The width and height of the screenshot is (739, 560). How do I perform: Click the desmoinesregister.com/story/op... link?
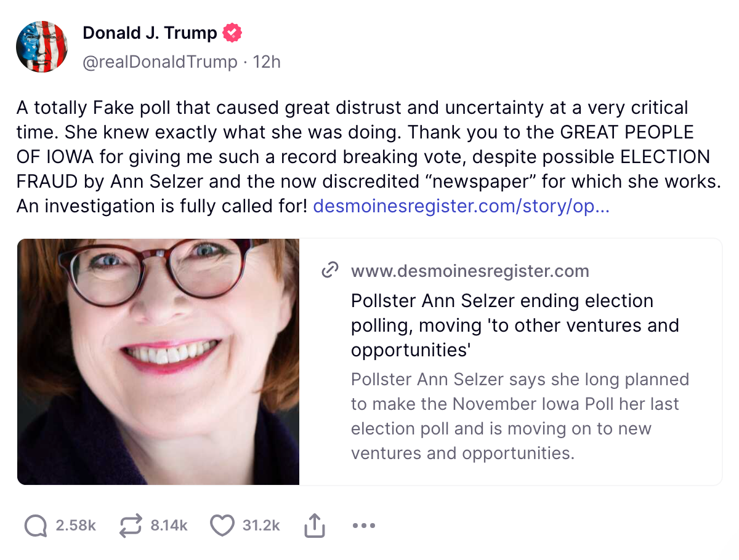click(x=461, y=206)
